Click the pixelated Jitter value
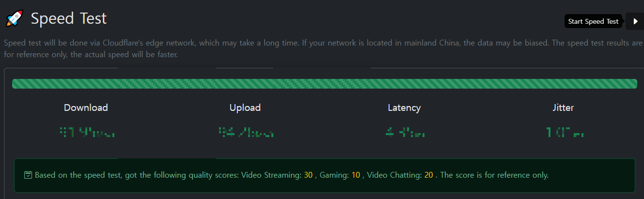The height and width of the screenshot is (199, 644). (x=565, y=132)
